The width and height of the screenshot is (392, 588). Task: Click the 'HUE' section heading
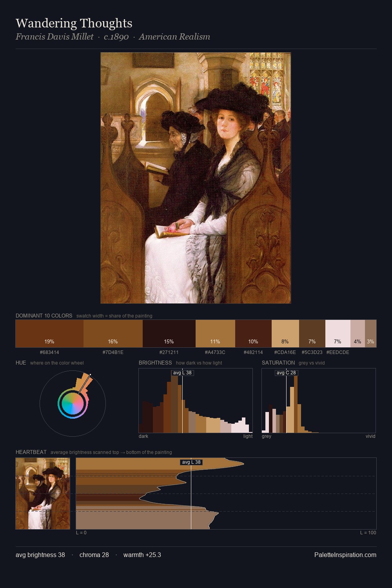tap(21, 363)
